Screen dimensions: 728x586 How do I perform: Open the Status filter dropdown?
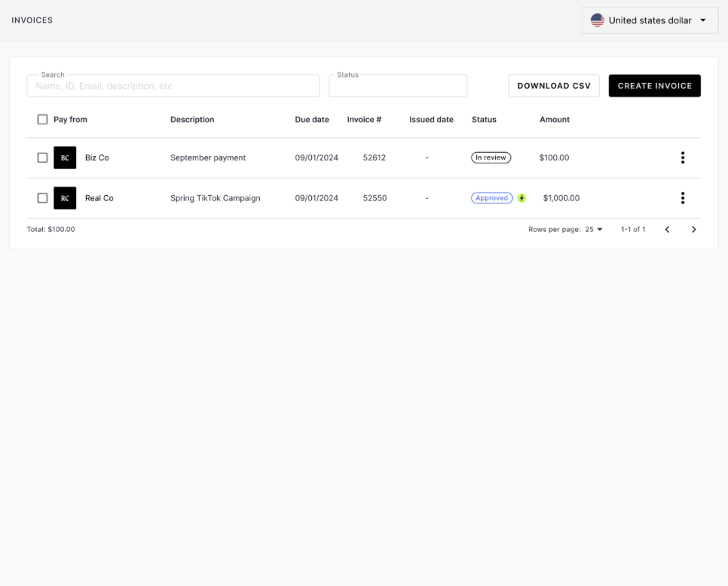(x=397, y=86)
